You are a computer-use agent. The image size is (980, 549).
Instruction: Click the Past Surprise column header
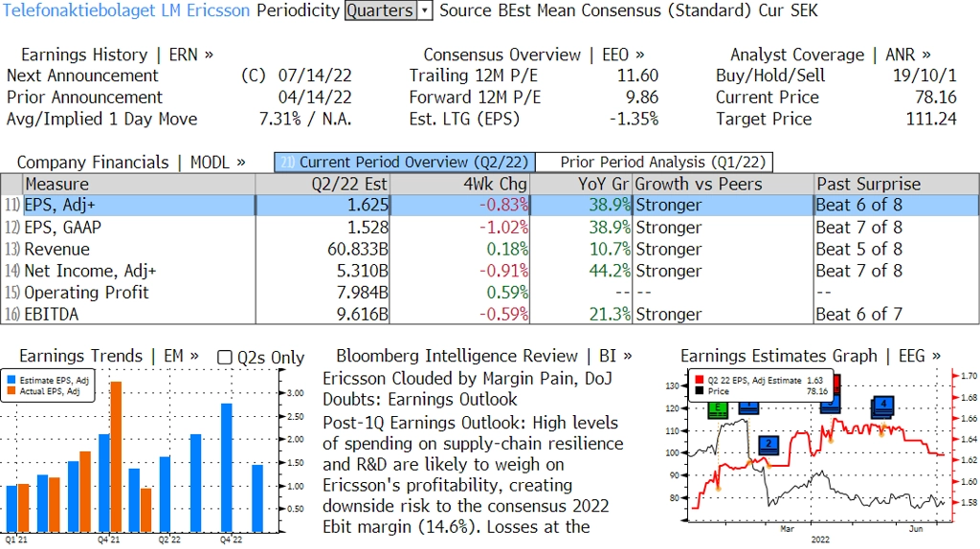pyautogui.click(x=896, y=185)
